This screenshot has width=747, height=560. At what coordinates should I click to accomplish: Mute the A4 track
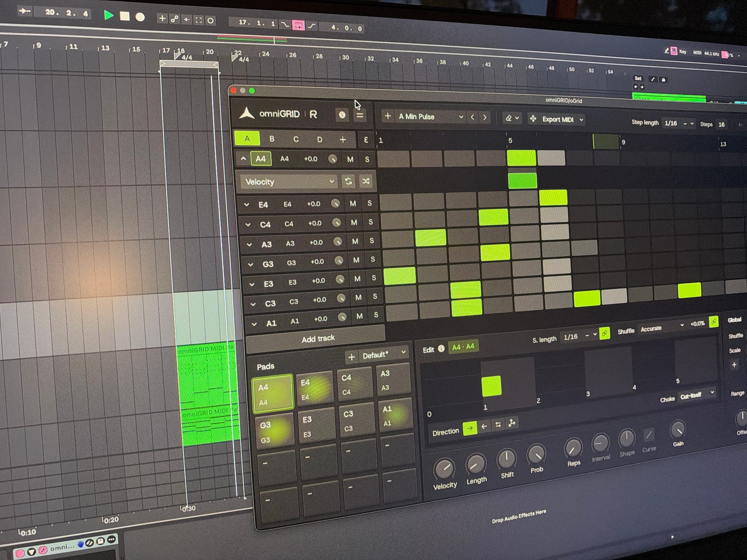click(350, 159)
